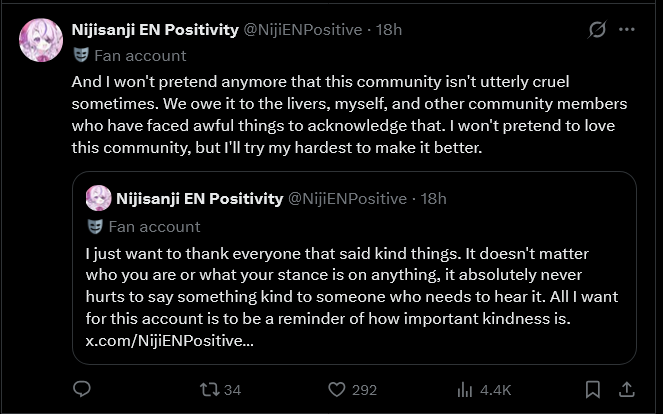Screen dimensions: 663x414
Task: Click the main Nijisanji EN Positivity display name
Action: coord(155,30)
